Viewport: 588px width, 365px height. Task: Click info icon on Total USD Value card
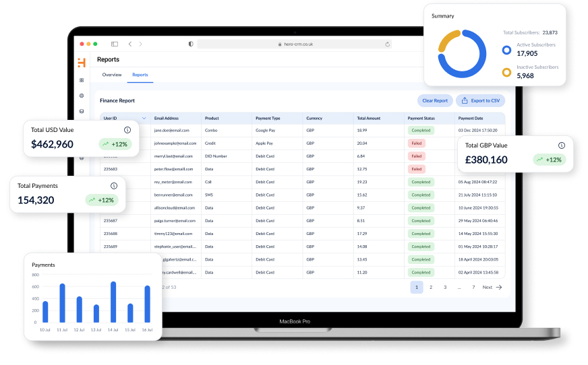(x=127, y=130)
